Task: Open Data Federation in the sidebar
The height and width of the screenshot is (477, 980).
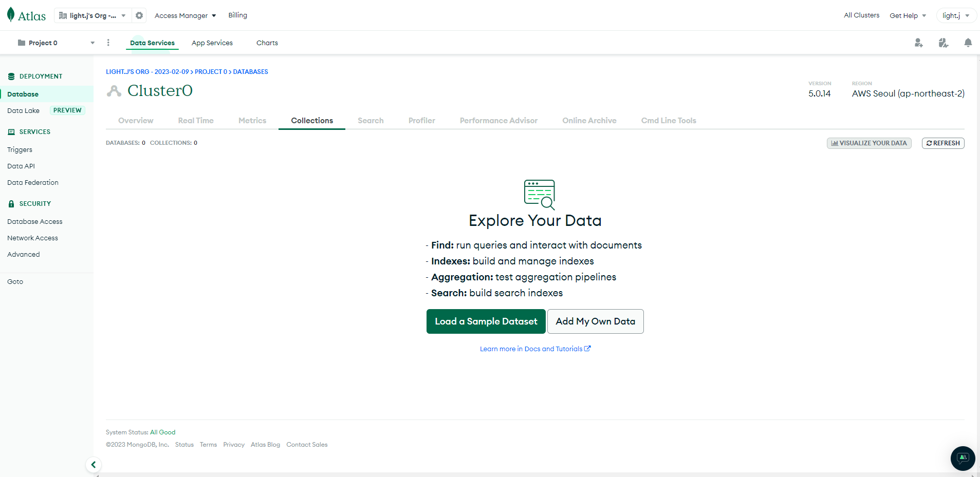Action: tap(33, 183)
